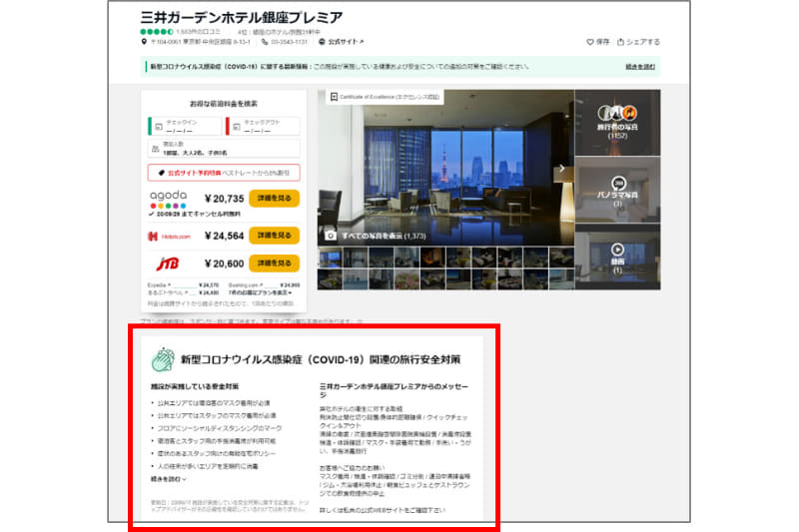The width and height of the screenshot is (799, 532).
Task: Click 人の往来が多いエリアを定期的に消毒 item
Action: pyautogui.click(x=208, y=466)
